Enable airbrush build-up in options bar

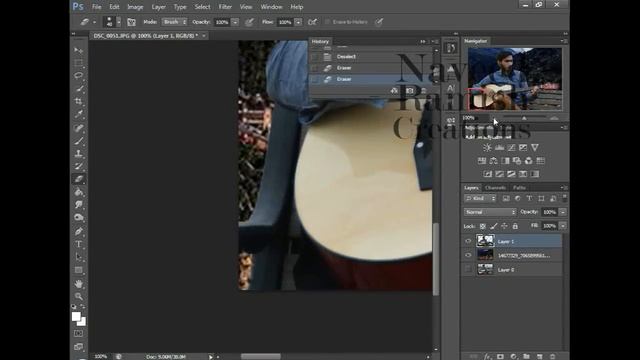click(312, 22)
